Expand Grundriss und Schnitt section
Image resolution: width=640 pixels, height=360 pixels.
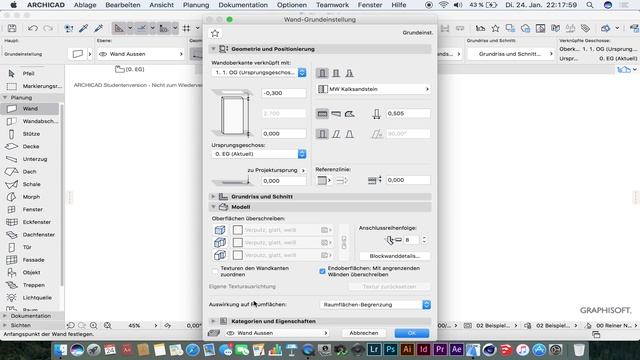click(x=213, y=197)
